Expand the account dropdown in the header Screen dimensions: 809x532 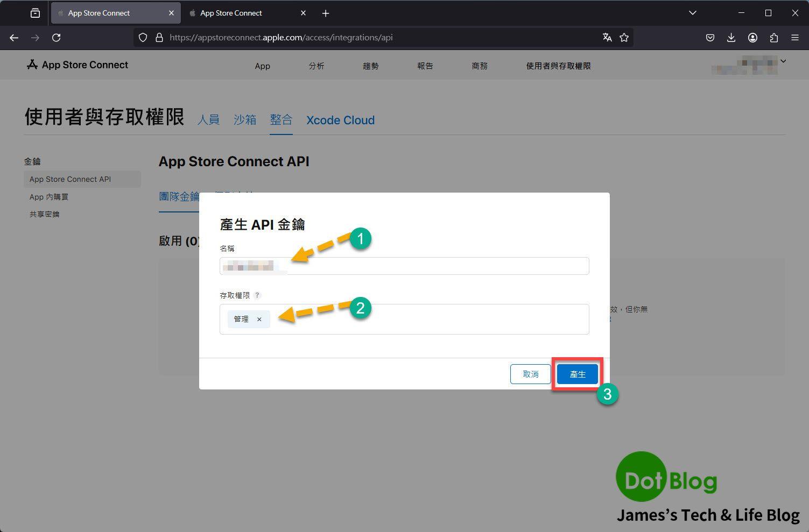point(783,61)
